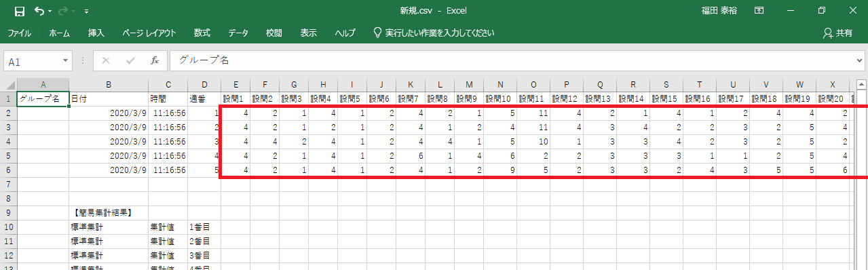Click the 設問11 value 10 in row 4
Image resolution: width=868 pixels, height=270 pixels.
tap(533, 142)
